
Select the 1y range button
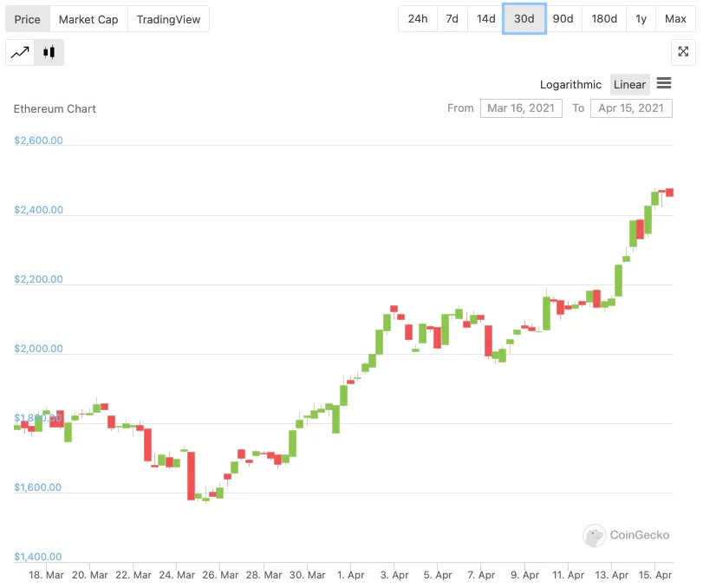tap(641, 19)
